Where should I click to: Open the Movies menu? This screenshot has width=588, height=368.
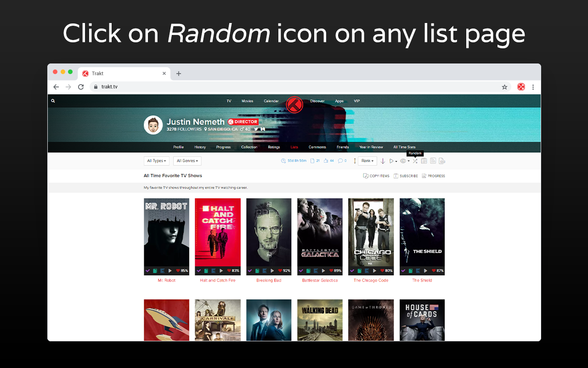click(x=247, y=101)
